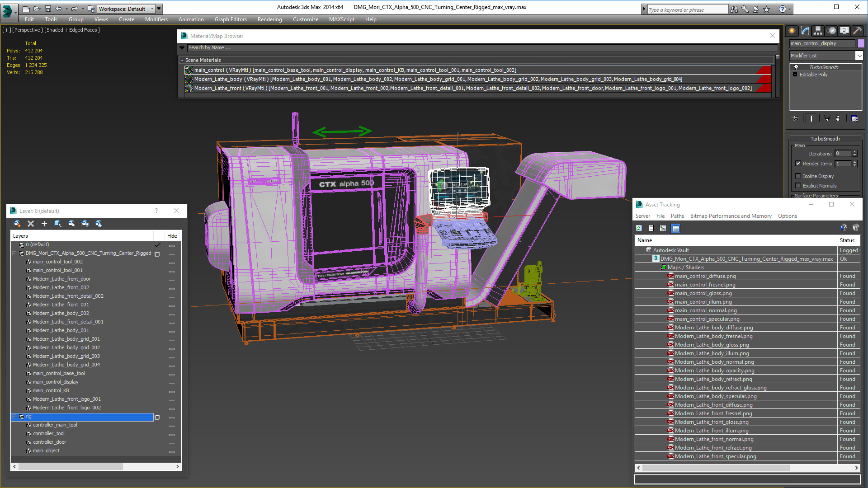Click the [Perspective] viewport label
The height and width of the screenshot is (488, 868).
point(28,30)
